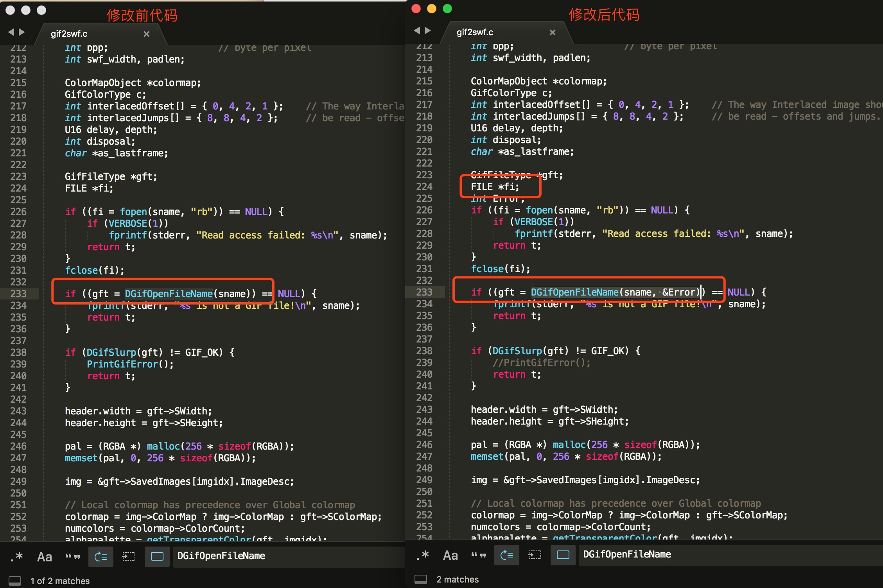This screenshot has width=883, height=588.
Task: Click the highlighted NULL keyword line 233 right
Action: [x=748, y=291]
